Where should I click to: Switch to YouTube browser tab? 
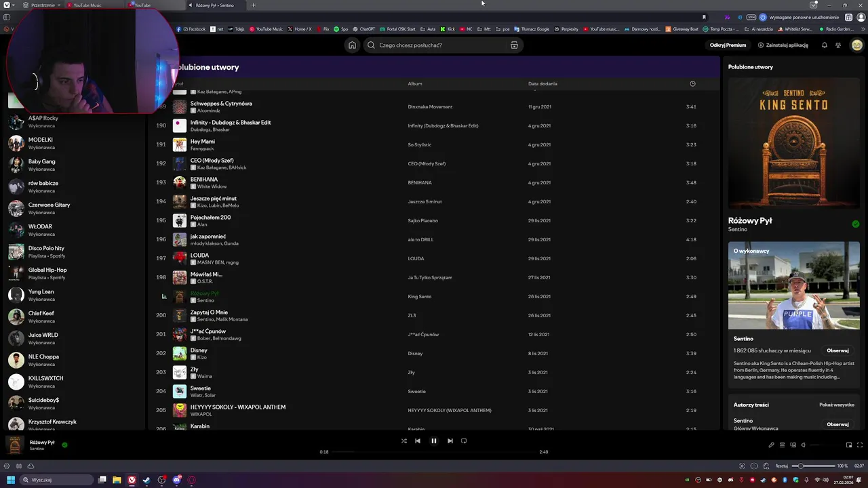pos(156,5)
